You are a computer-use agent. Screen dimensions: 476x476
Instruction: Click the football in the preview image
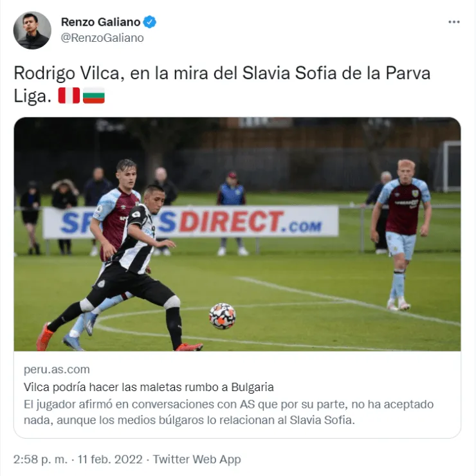click(223, 316)
